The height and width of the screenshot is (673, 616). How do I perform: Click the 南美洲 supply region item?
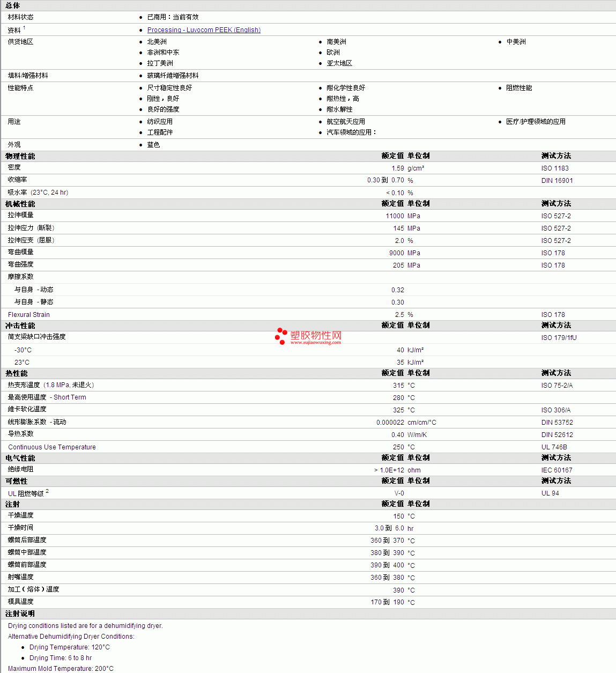point(337,42)
